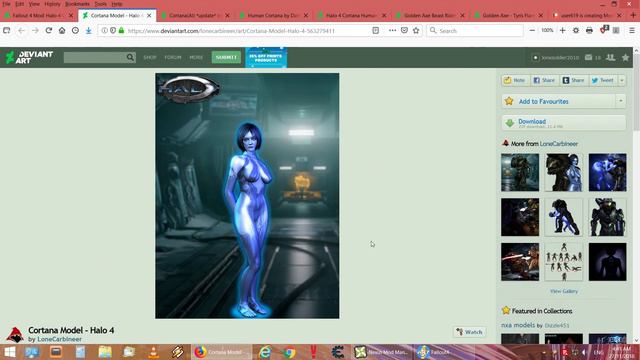
Task: Open the File menu
Action: (7, 4)
